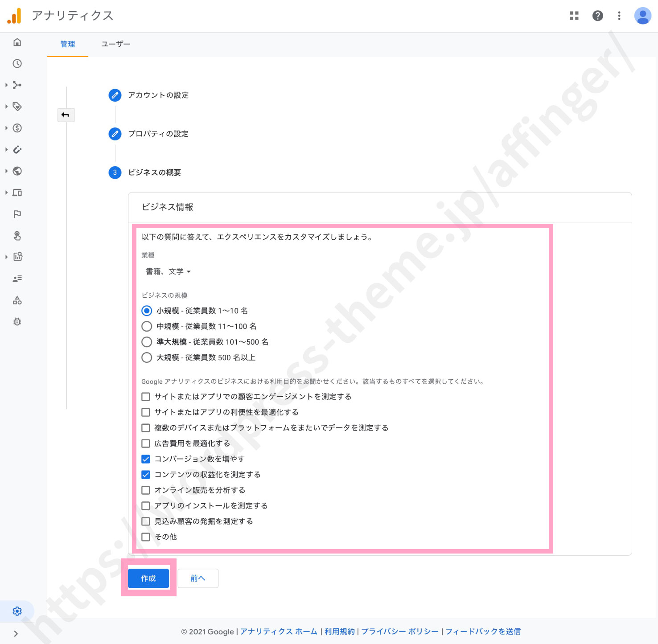The height and width of the screenshot is (644, 658).
Task: Open the three-dot more options menu
Action: tap(619, 16)
